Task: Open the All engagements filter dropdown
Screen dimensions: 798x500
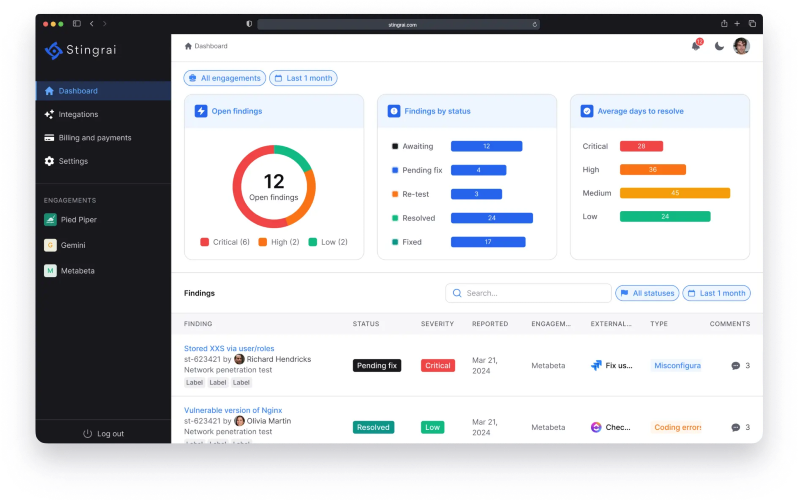Action: pos(225,78)
